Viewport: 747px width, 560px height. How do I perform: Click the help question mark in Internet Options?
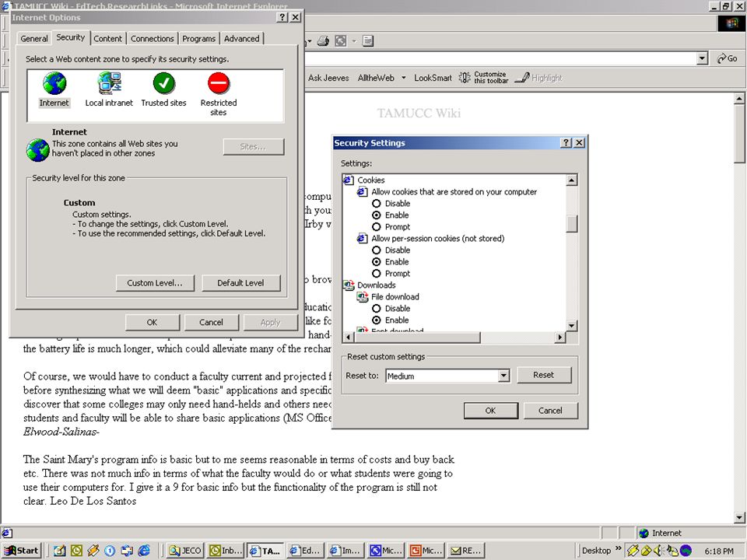click(x=282, y=17)
